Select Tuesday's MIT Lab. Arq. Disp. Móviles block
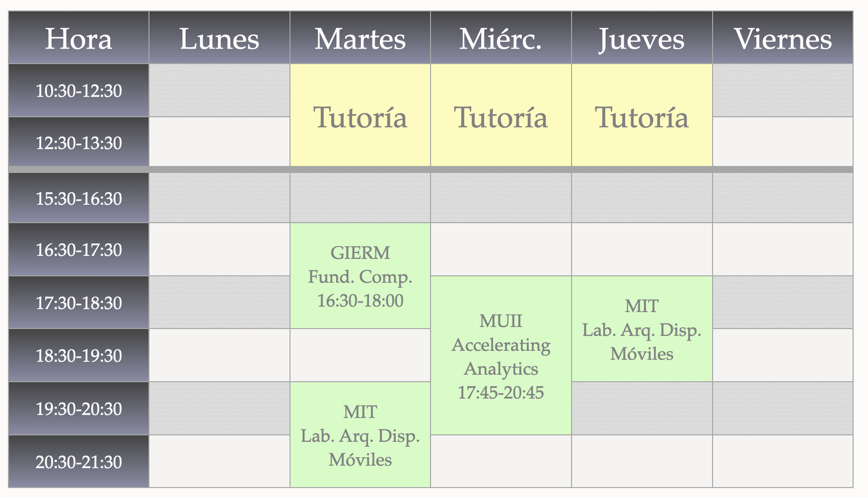Image resolution: width=868 pixels, height=498 pixels. point(360,435)
